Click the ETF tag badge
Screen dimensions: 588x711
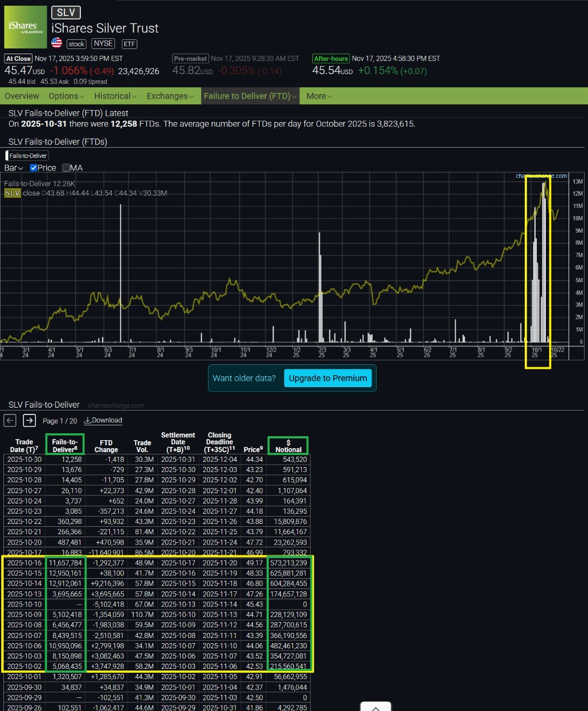point(129,43)
